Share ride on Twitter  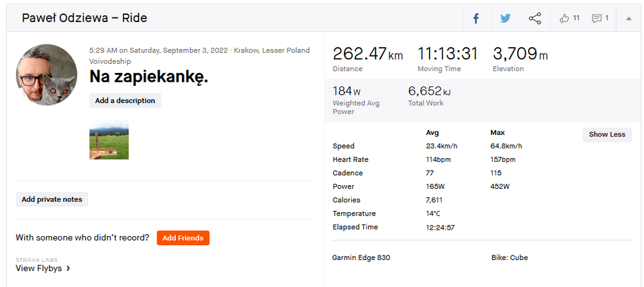[506, 18]
